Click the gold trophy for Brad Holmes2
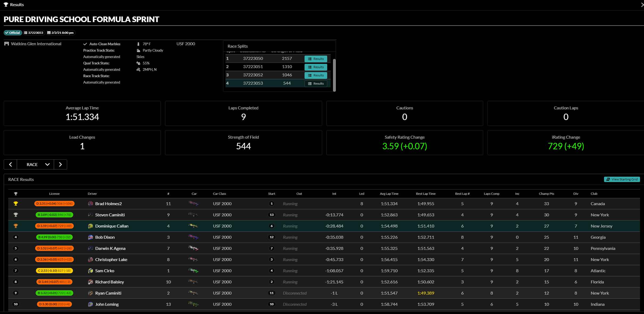 coord(16,204)
